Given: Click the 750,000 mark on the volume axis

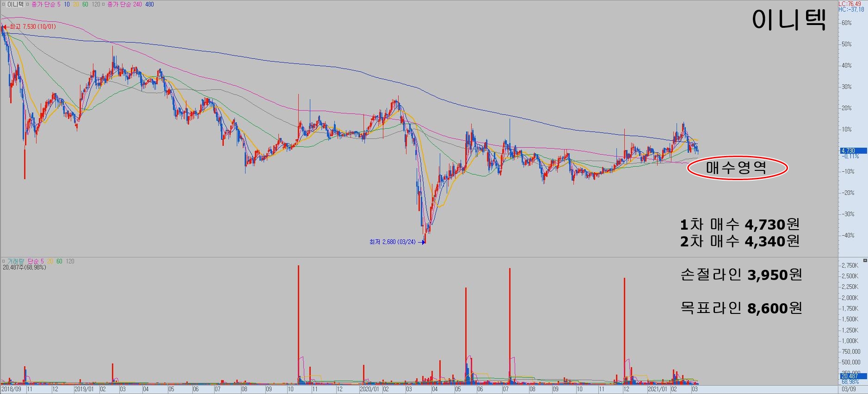Looking at the screenshot, I should (851, 351).
